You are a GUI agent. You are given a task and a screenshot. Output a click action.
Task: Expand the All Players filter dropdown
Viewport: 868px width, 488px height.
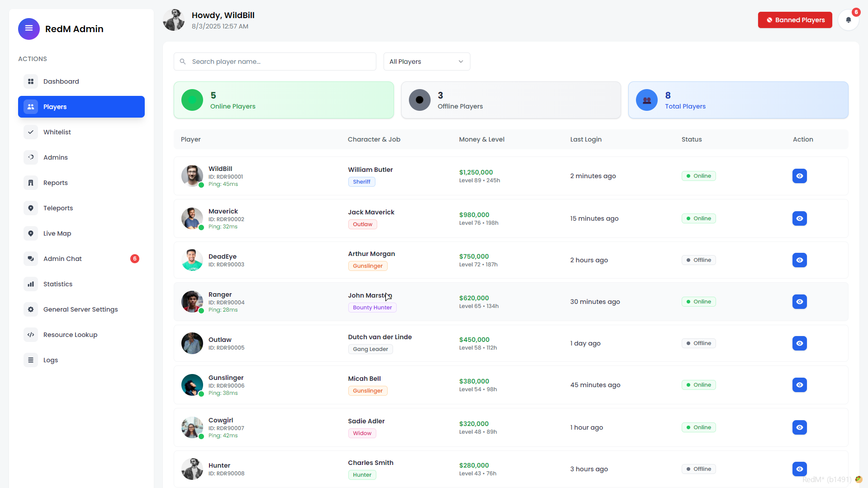(426, 62)
